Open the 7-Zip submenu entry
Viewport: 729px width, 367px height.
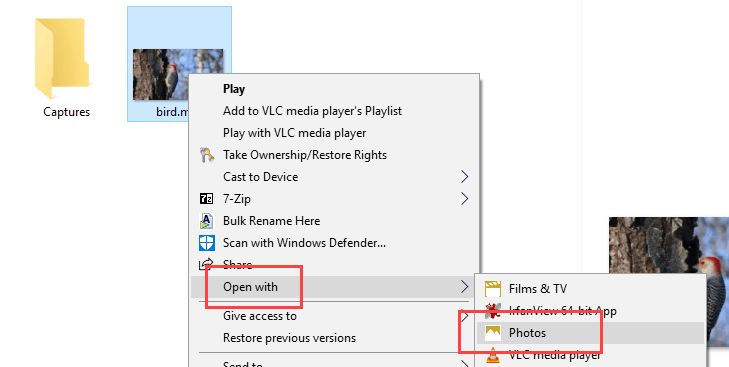pos(334,199)
